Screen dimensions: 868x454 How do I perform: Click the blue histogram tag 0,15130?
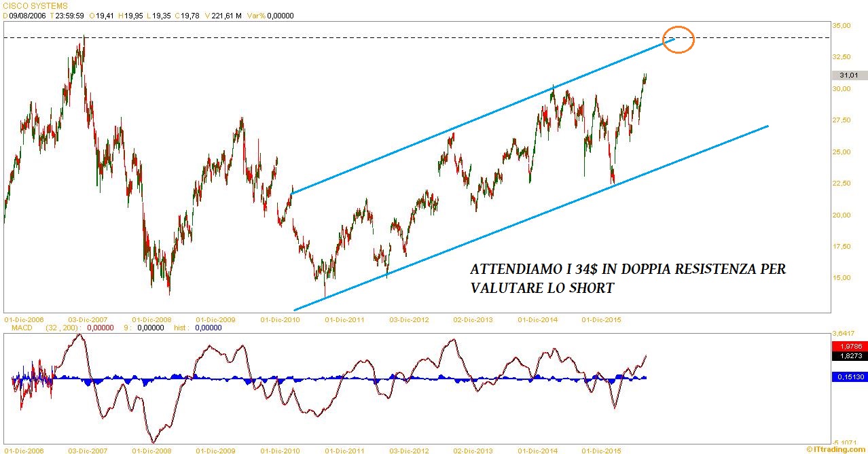coord(849,376)
